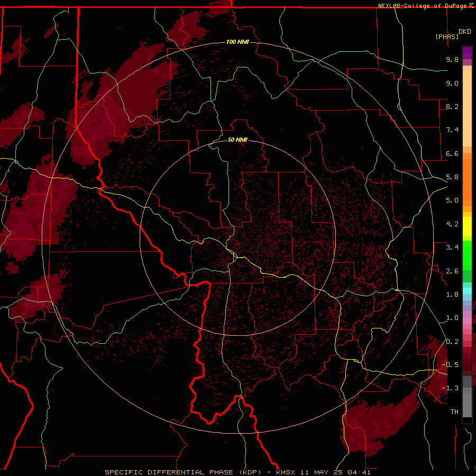This screenshot has width=476, height=476.
Task: Click the 11 MAY 25 04:41 timestamp
Action: tap(335, 472)
